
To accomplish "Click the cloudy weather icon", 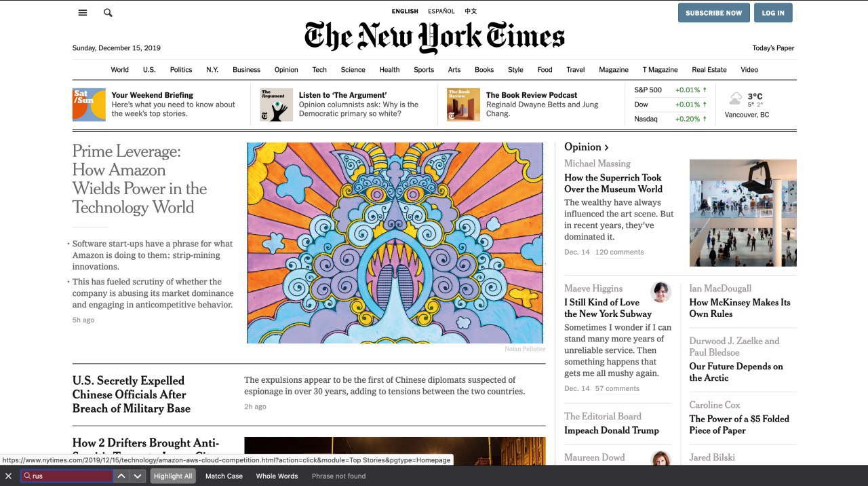I will [x=735, y=99].
